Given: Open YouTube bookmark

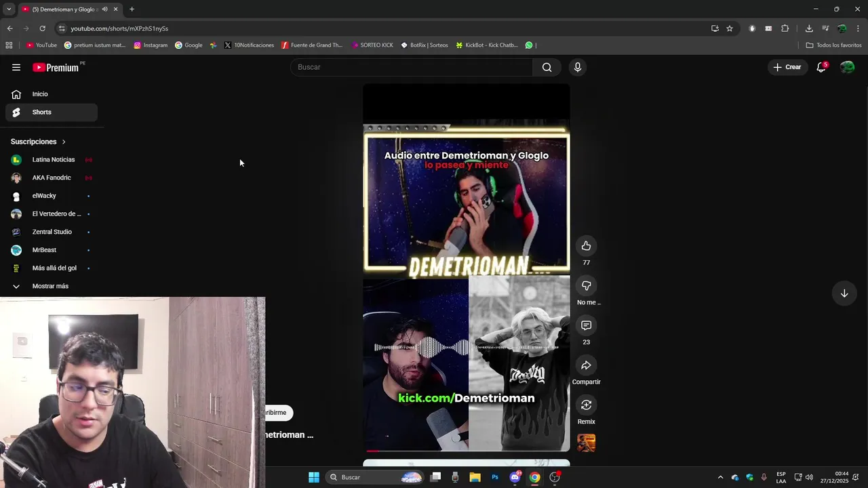Looking at the screenshot, I should click(x=41, y=45).
